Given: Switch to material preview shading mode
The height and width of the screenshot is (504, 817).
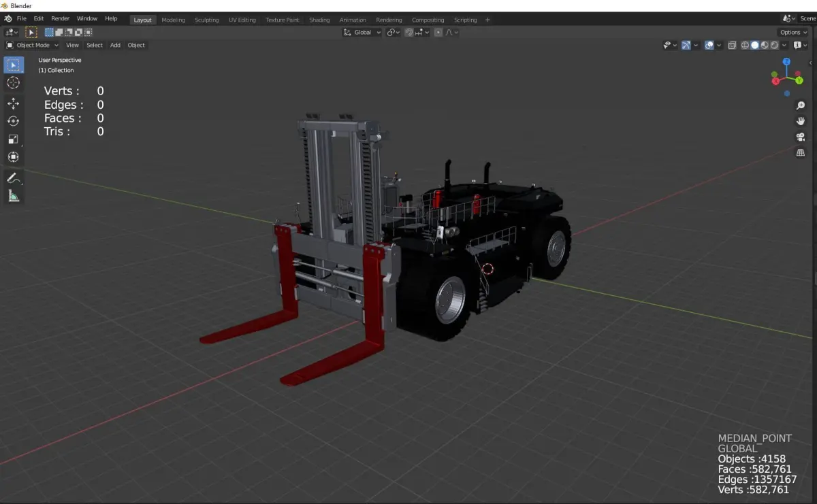Looking at the screenshot, I should click(x=765, y=45).
